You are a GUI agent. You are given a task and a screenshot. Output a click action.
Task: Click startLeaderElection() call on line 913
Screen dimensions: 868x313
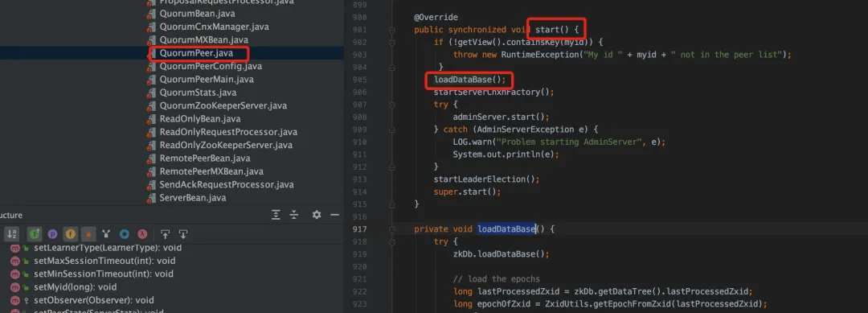click(486, 179)
